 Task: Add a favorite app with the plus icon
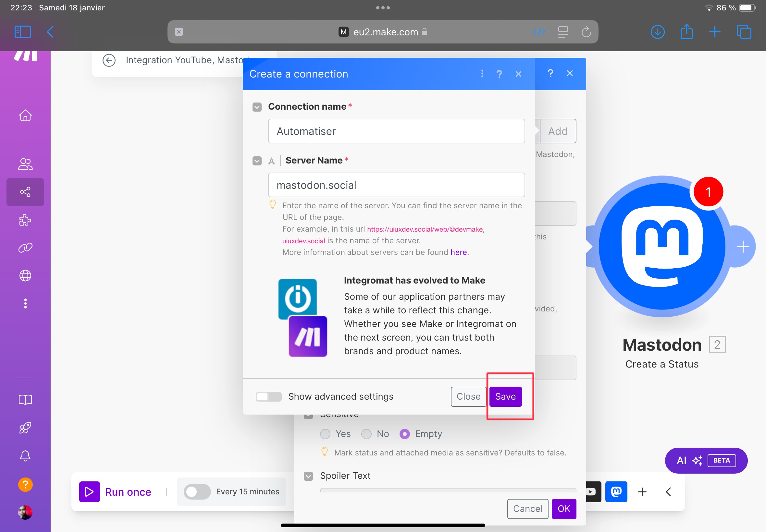click(x=642, y=492)
